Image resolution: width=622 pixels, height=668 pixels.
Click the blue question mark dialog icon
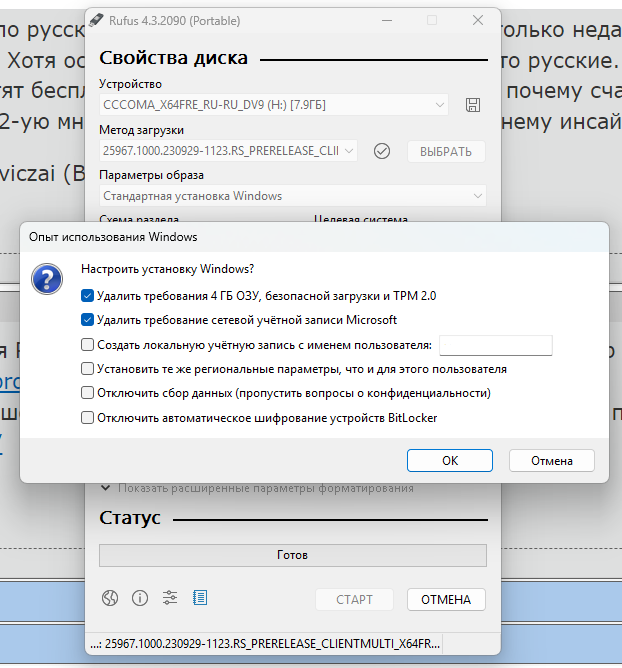coord(47,279)
